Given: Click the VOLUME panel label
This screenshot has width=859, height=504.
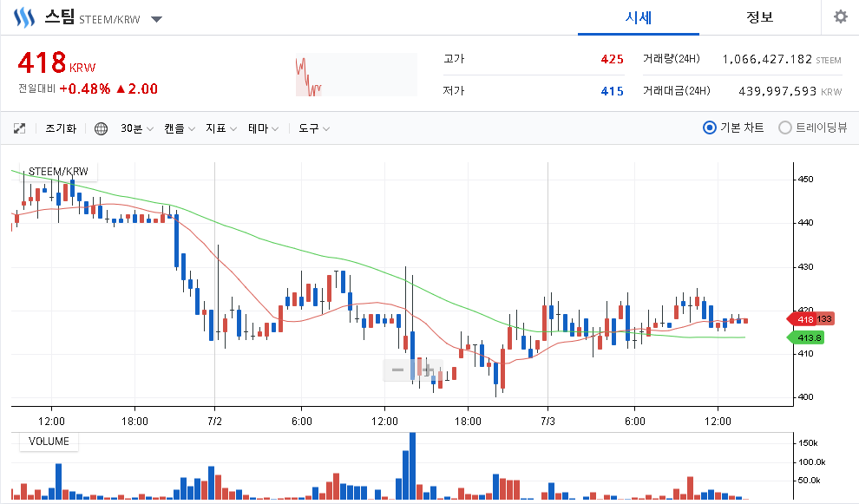Looking at the screenshot, I should 49,442.
